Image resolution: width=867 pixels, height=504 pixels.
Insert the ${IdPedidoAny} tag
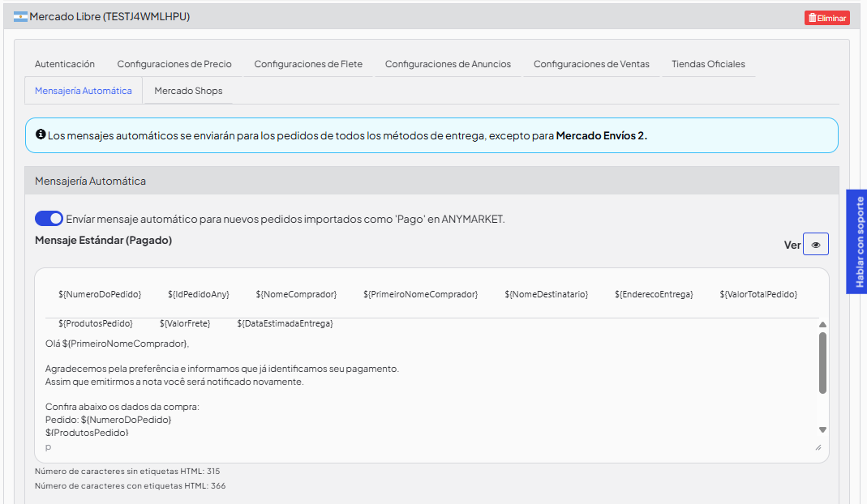click(199, 295)
